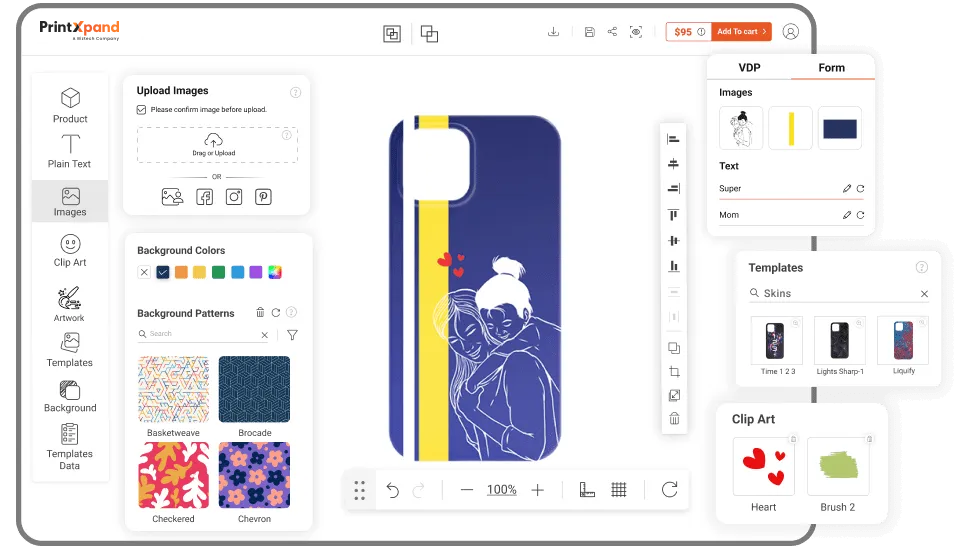Click the save design icon

pos(589,32)
